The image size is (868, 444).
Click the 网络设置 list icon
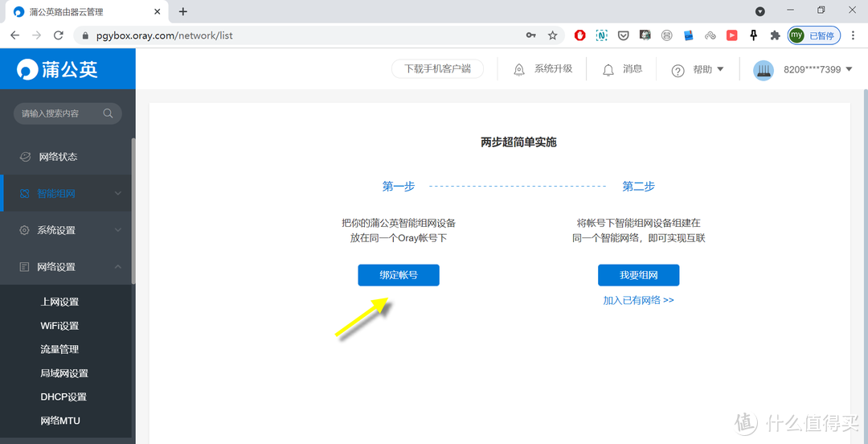24,266
